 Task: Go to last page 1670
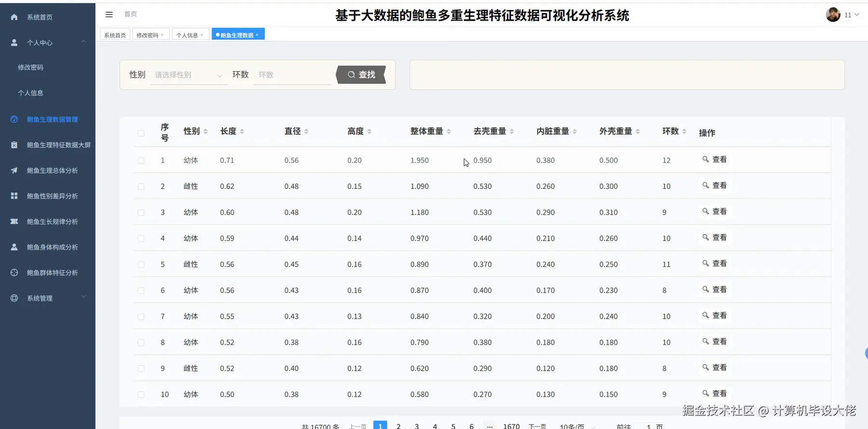[511, 426]
